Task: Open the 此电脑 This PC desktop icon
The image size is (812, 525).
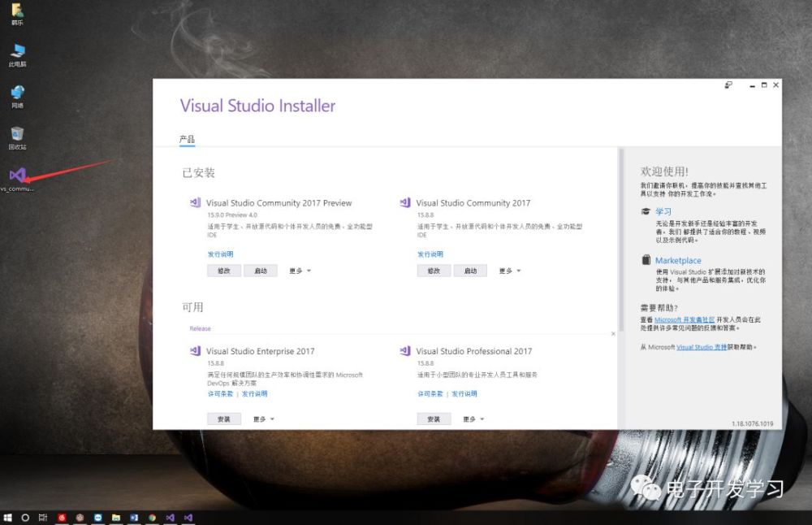Action: click(x=17, y=55)
